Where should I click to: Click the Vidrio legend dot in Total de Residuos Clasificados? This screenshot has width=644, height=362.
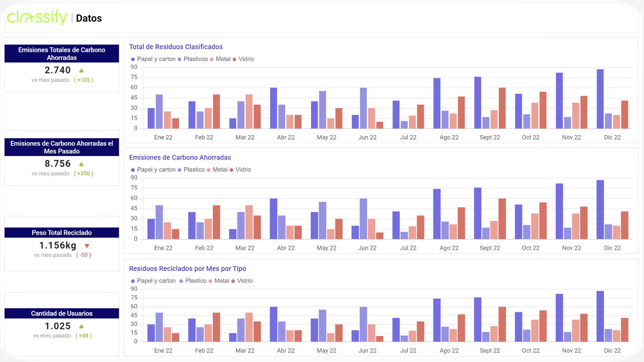tap(235, 59)
